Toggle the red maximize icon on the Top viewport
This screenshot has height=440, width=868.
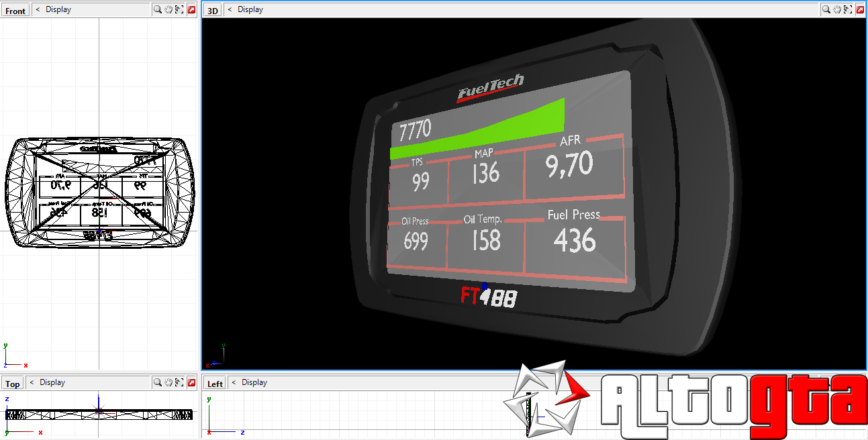[191, 382]
